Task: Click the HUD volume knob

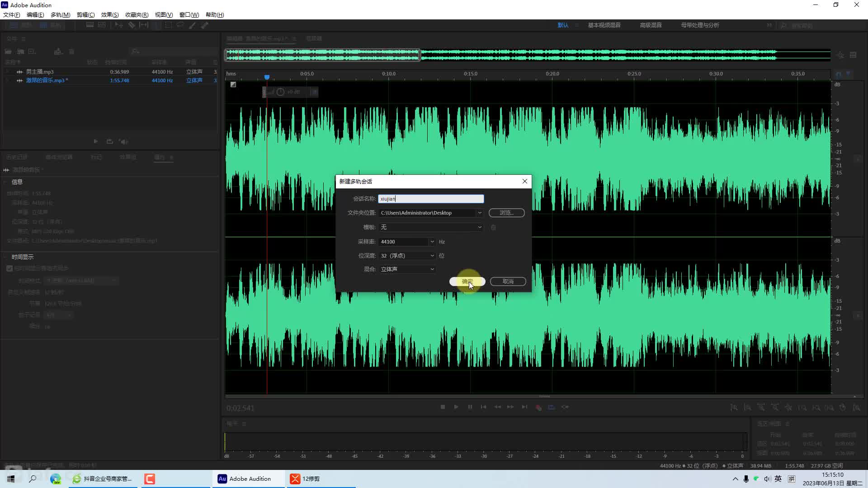Action: click(x=280, y=92)
